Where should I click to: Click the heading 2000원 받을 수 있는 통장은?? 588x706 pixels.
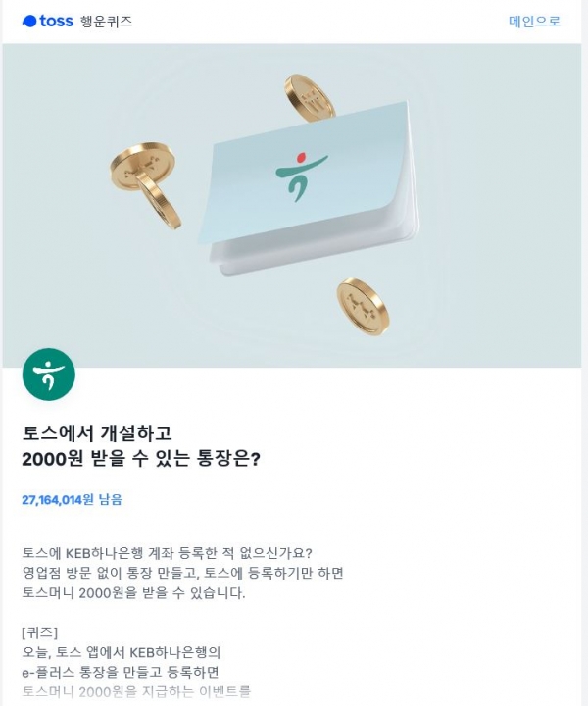141,458
